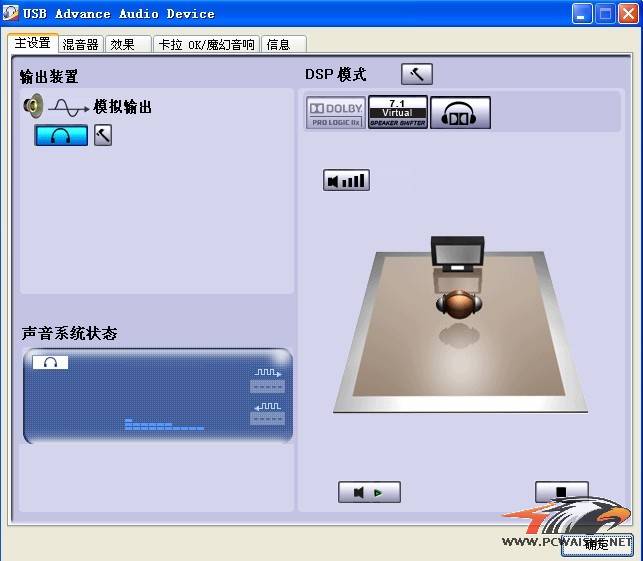Open analog output settings hammer icon
This screenshot has height=561, width=643.
[x=103, y=136]
